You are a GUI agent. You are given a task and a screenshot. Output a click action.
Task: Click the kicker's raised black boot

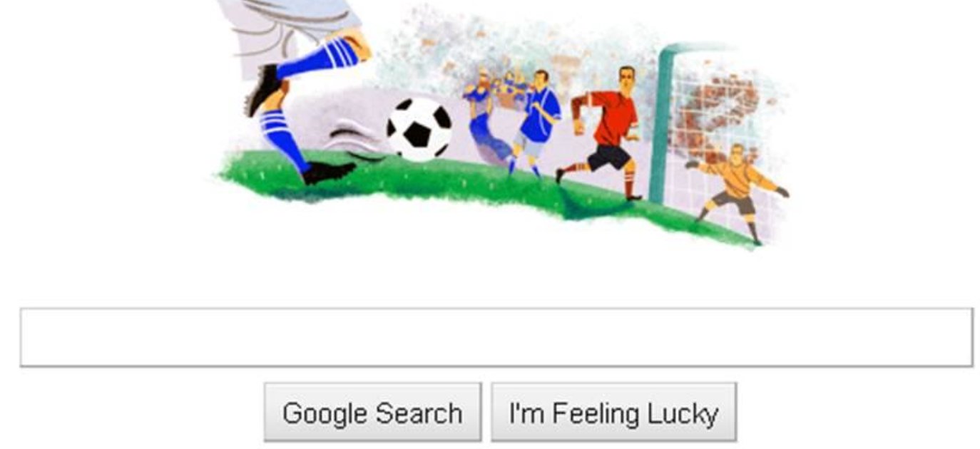pyautogui.click(x=262, y=89)
